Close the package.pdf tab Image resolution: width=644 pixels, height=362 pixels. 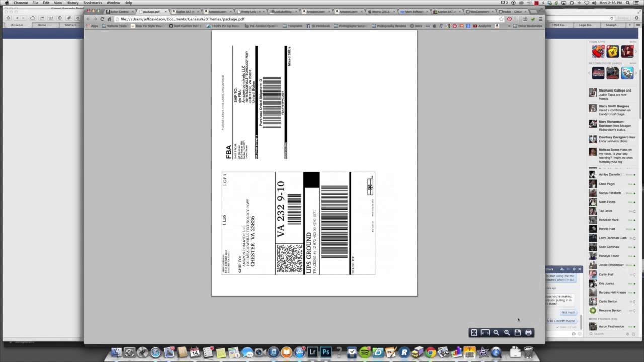165,11
